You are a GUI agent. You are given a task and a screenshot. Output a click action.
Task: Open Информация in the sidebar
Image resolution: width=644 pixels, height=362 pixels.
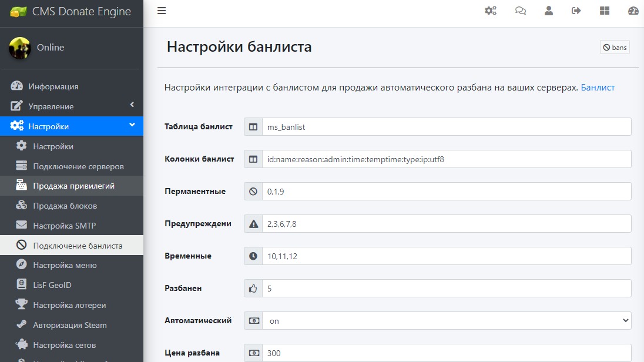[53, 86]
